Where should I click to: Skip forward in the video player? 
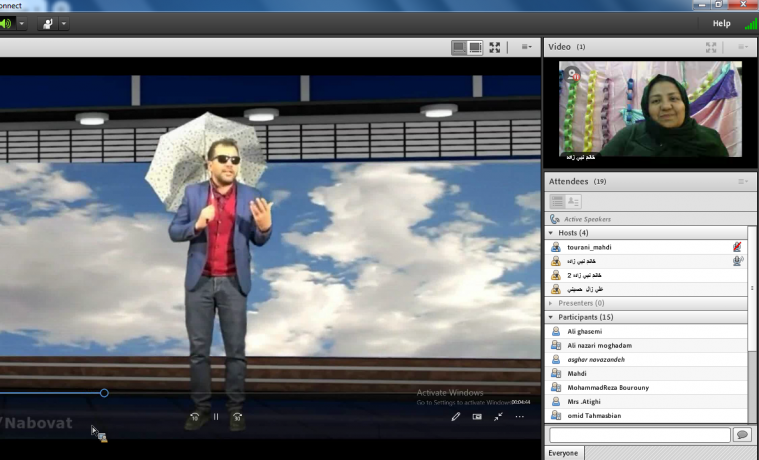pyautogui.click(x=238, y=417)
